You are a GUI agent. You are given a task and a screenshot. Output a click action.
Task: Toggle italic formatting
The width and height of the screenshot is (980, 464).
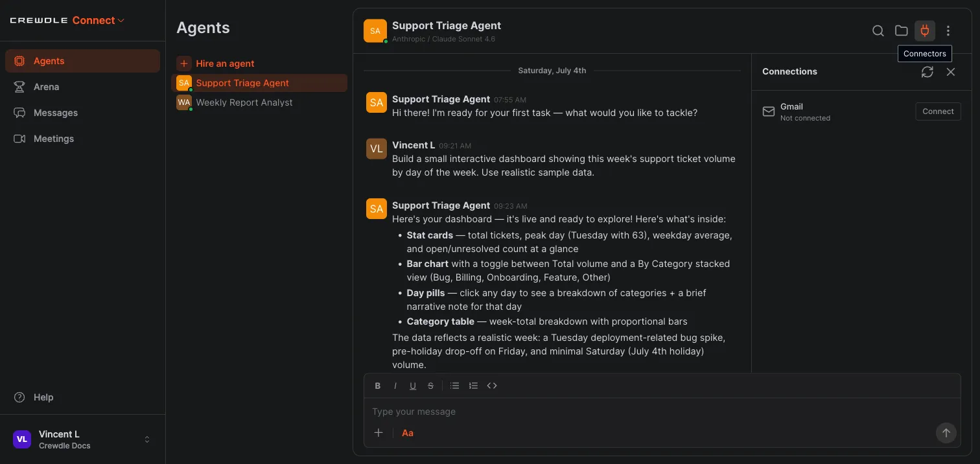395,386
